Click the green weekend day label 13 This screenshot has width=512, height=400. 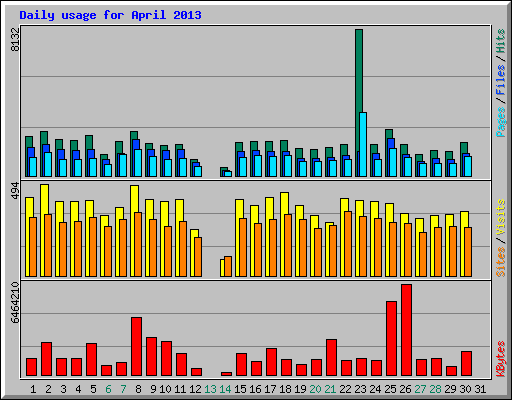tap(210, 389)
